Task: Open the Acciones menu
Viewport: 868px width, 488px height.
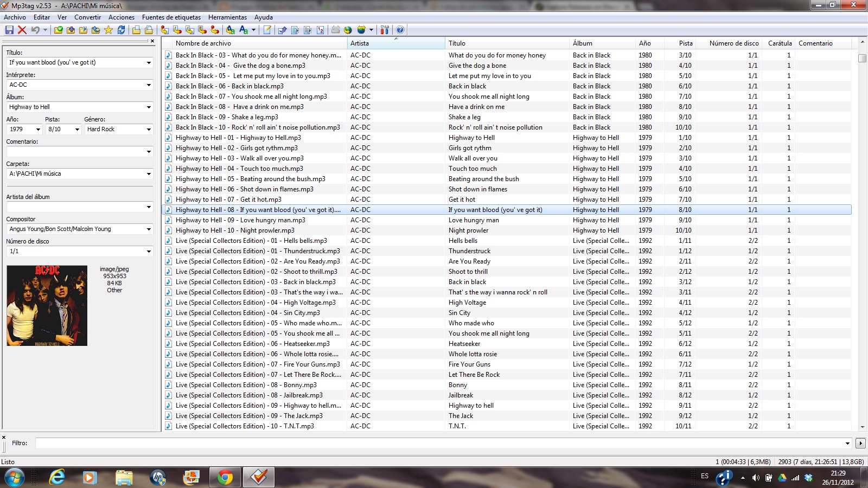Action: [x=122, y=17]
